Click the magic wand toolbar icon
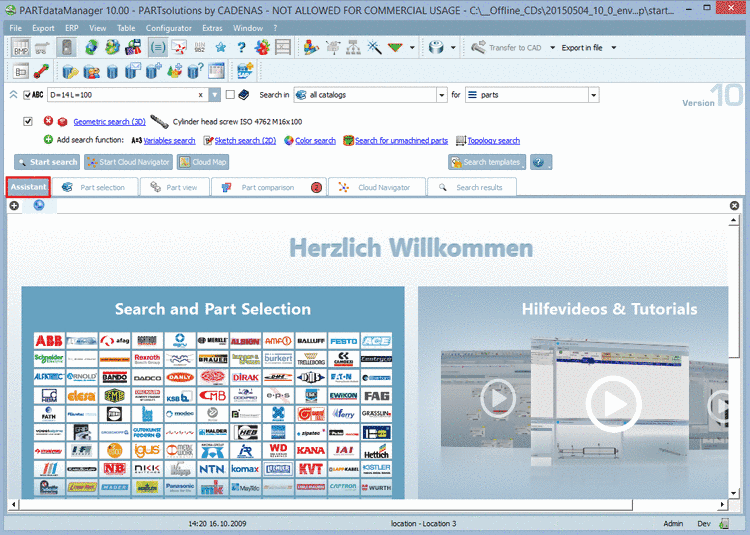Viewport: 750px width, 535px height. tap(374, 47)
